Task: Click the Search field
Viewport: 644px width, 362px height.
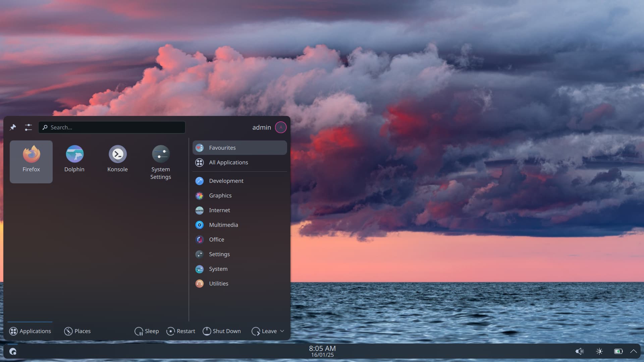Action: (112, 127)
